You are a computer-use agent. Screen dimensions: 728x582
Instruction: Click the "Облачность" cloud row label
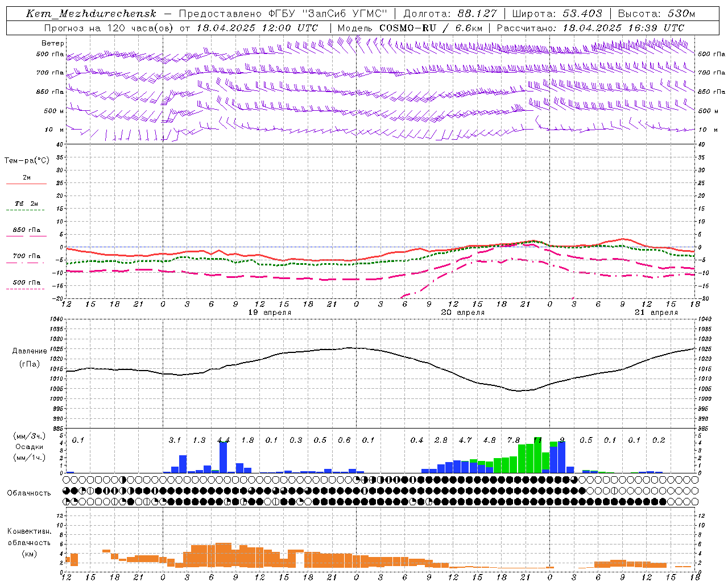(29, 493)
